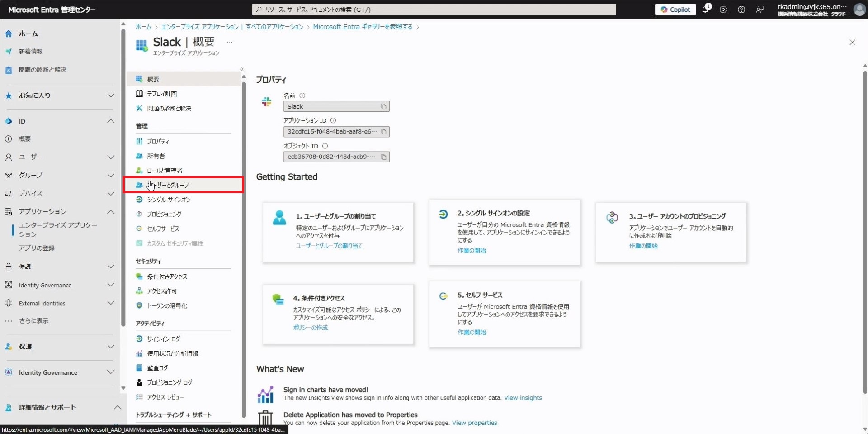Open more options ellipsis beside Slack title

coord(230,42)
